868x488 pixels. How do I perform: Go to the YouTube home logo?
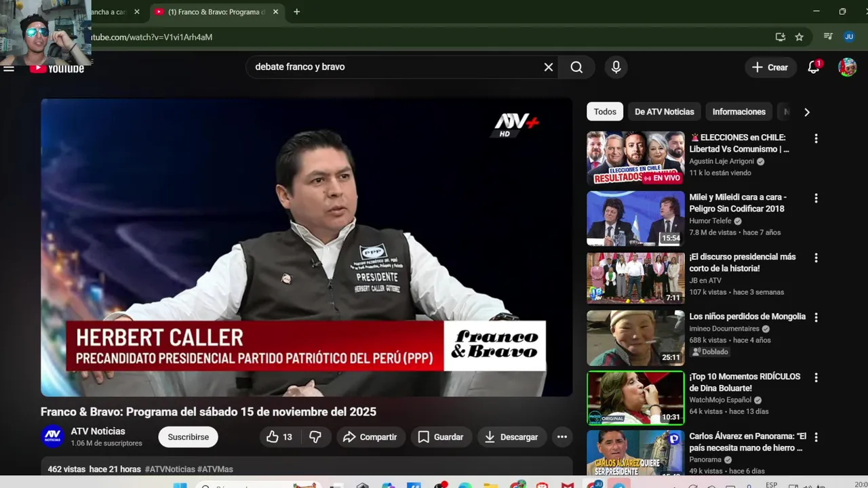[57, 68]
